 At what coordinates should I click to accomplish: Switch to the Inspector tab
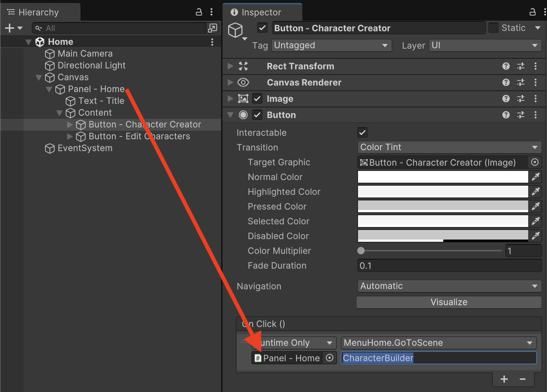click(261, 12)
